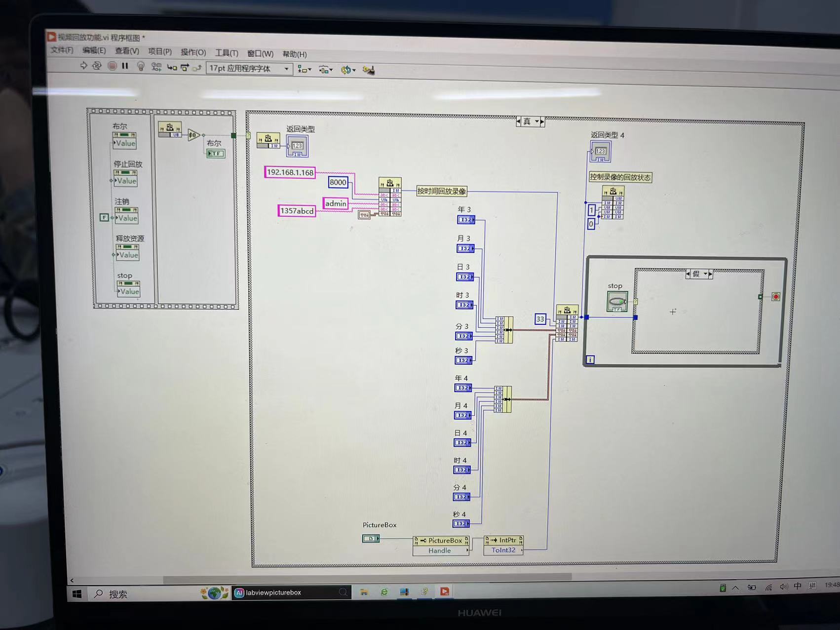Click the Clean Up Diagram icon
Screen dimensions: 840x630
pos(369,70)
